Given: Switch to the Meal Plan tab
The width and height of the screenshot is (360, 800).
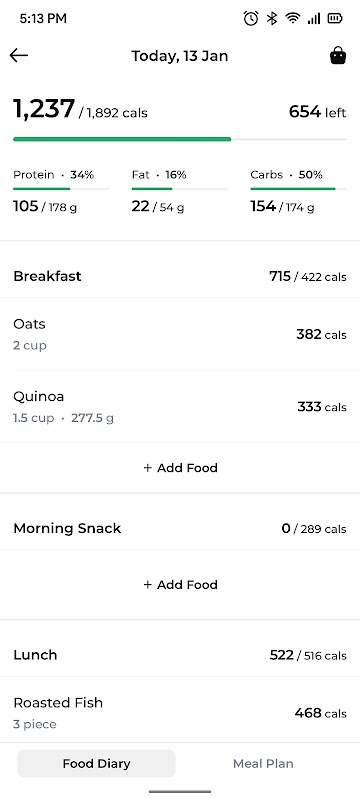Looking at the screenshot, I should [263, 764].
